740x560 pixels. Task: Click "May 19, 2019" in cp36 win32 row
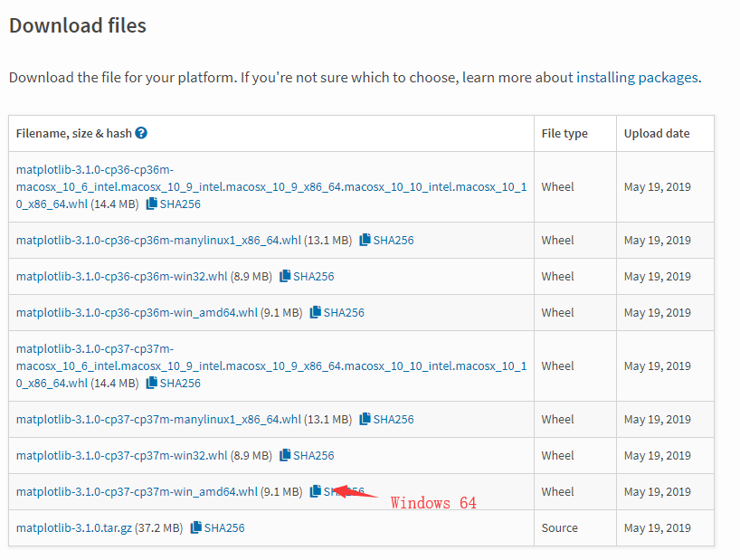coord(658,276)
